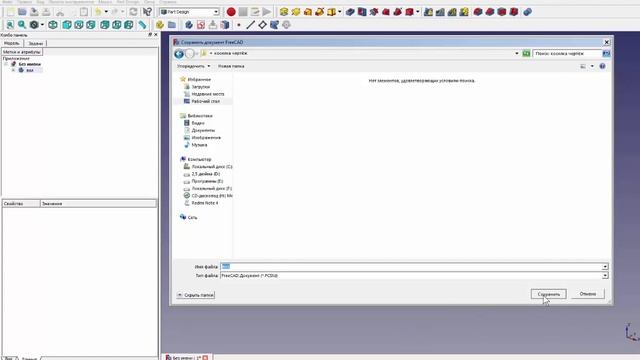640x360 pixels.
Task: Click the Pocket tool icon
Action: pyautogui.click(x=350, y=12)
